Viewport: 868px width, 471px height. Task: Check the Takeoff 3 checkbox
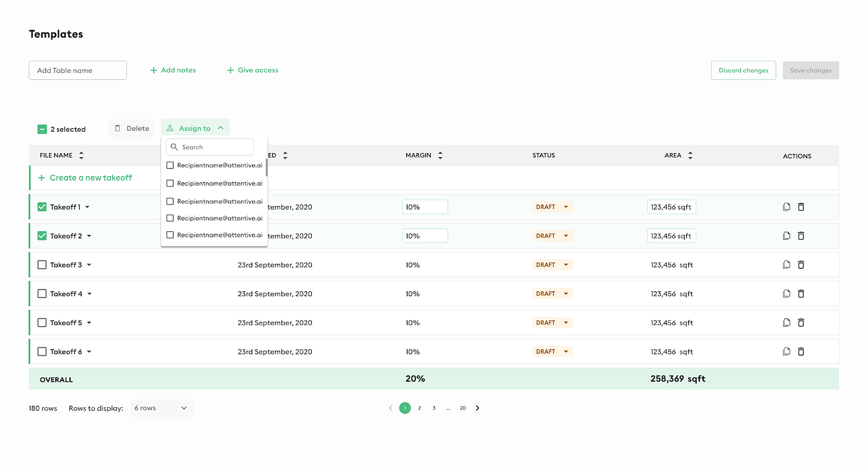pos(42,265)
